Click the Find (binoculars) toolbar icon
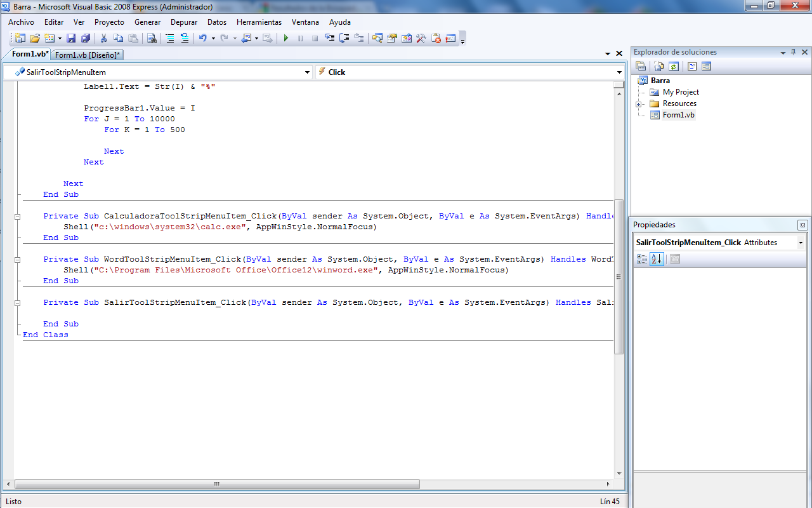The height and width of the screenshot is (508, 812). click(x=152, y=38)
